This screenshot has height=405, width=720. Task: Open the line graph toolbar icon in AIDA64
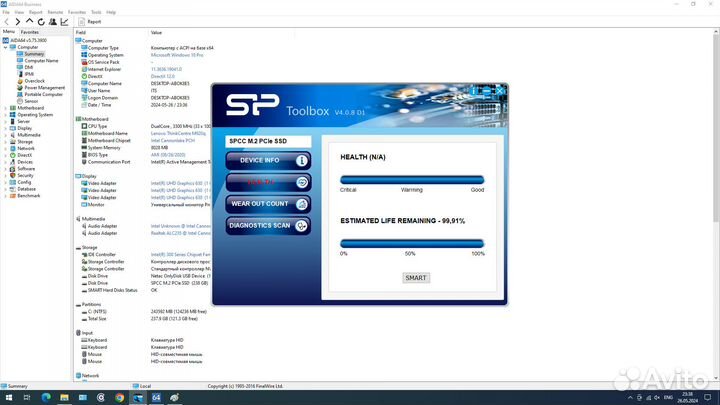(64, 22)
